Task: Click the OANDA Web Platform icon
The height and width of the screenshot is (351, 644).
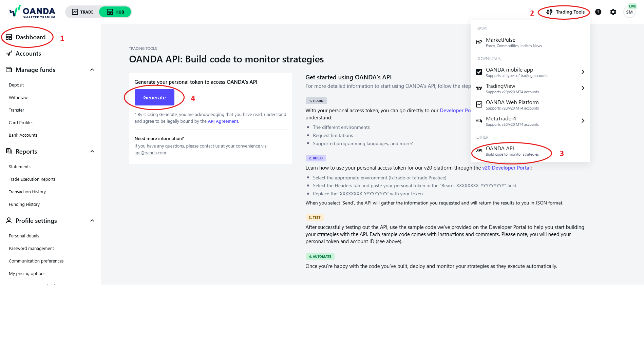Action: coord(479,104)
